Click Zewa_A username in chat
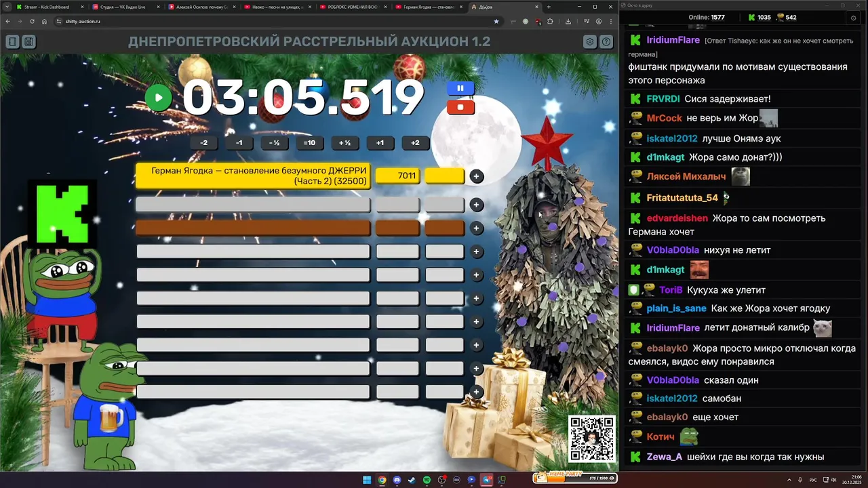868x488 pixels. click(x=664, y=457)
